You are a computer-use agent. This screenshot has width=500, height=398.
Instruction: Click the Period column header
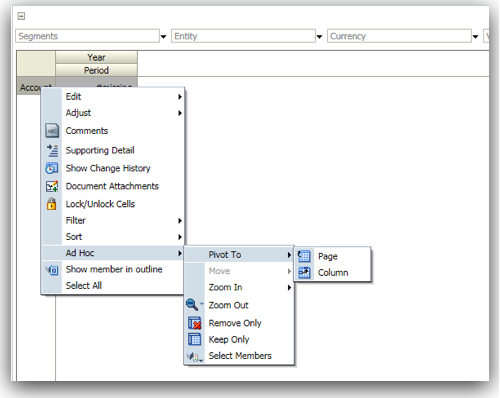(96, 70)
